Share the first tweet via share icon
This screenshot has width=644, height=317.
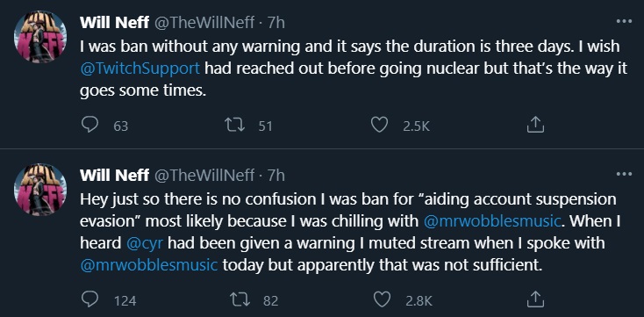[x=535, y=125]
